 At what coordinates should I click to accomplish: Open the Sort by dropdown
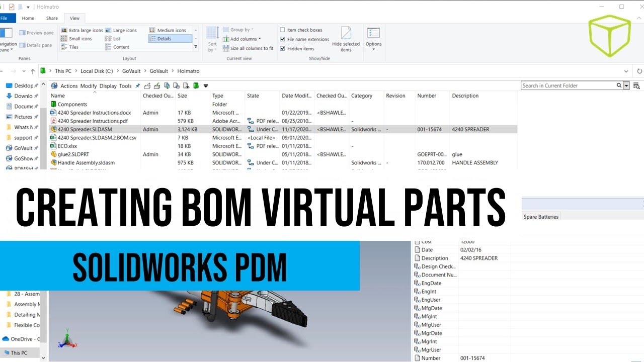(212, 39)
